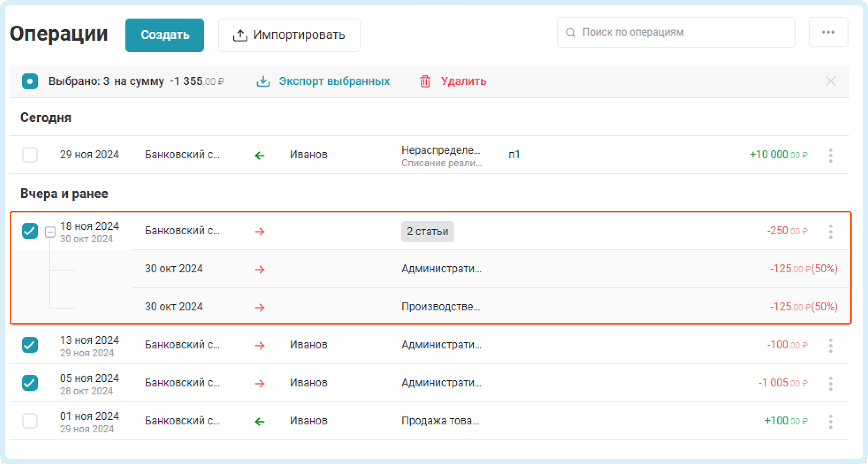This screenshot has height=464, width=868.
Task: Toggle the select-all checkbox in selection bar
Action: pos(30,81)
